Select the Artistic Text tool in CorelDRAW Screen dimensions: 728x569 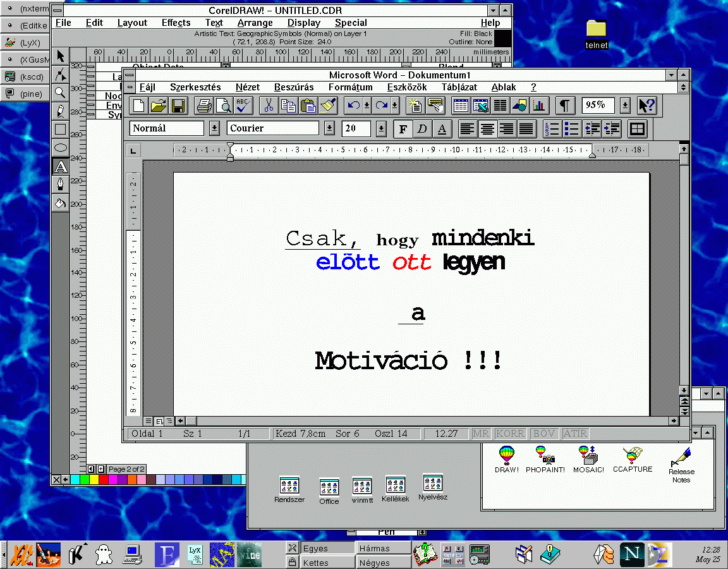pos(60,167)
